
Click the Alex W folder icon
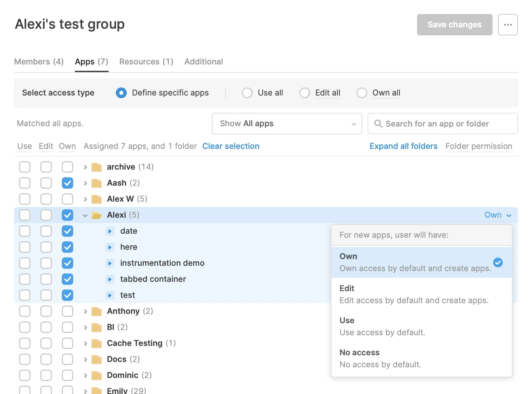coord(97,199)
